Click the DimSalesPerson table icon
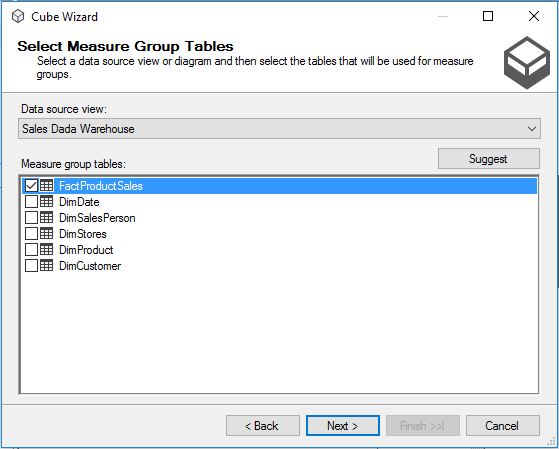 point(46,218)
